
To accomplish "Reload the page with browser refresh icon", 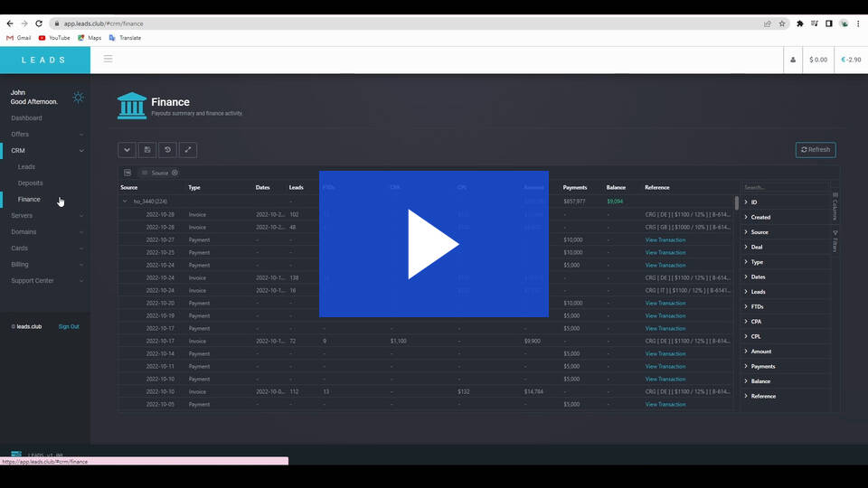I will click(x=39, y=23).
